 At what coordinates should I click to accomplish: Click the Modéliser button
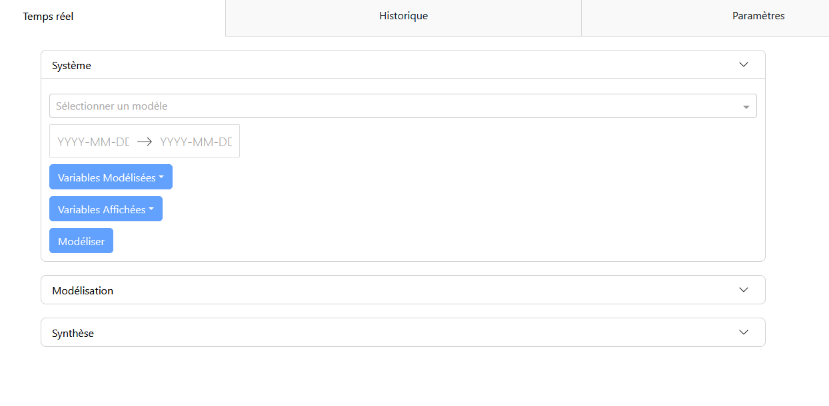81,241
